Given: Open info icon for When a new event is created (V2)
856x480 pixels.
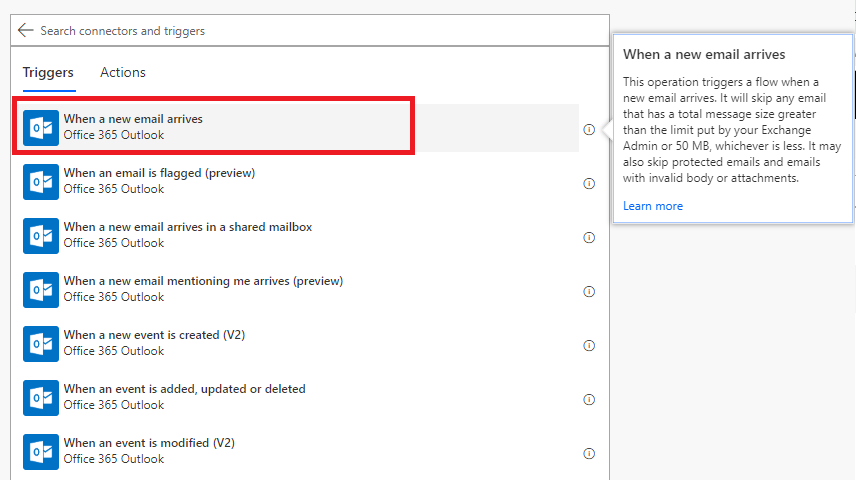Looking at the screenshot, I should (589, 346).
